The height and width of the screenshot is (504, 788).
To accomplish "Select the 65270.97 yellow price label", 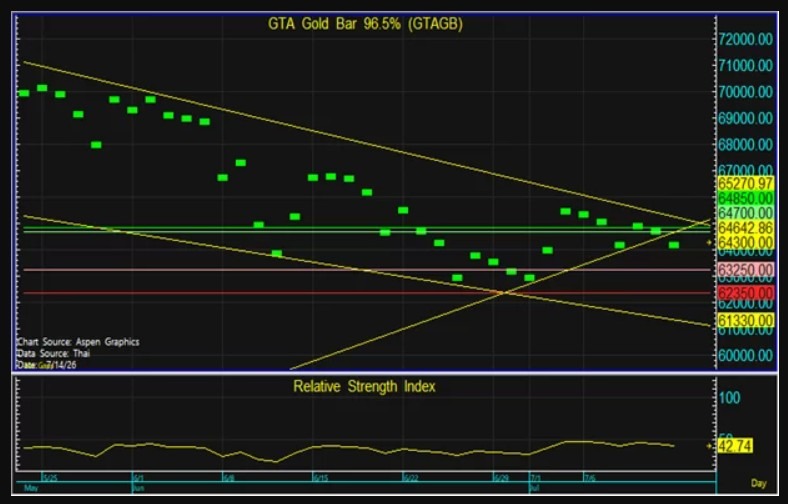I will (x=745, y=183).
